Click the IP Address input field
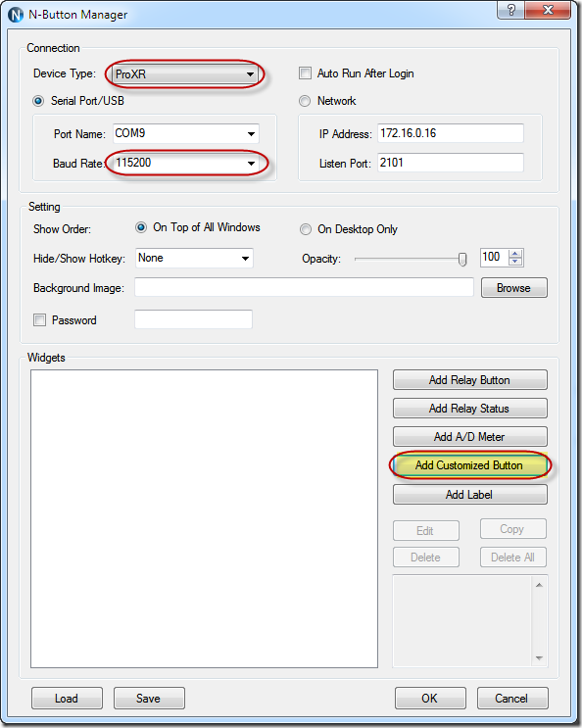The height and width of the screenshot is (728, 582). pos(450,133)
